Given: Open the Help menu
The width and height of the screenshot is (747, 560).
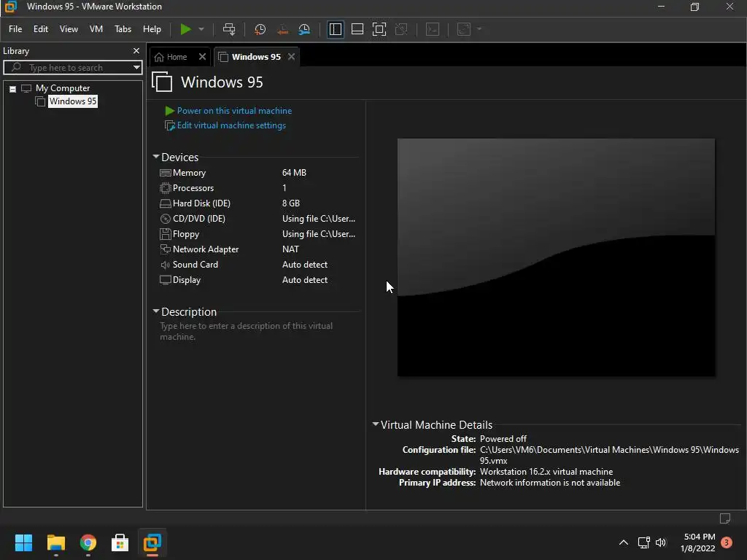Looking at the screenshot, I should click(152, 29).
